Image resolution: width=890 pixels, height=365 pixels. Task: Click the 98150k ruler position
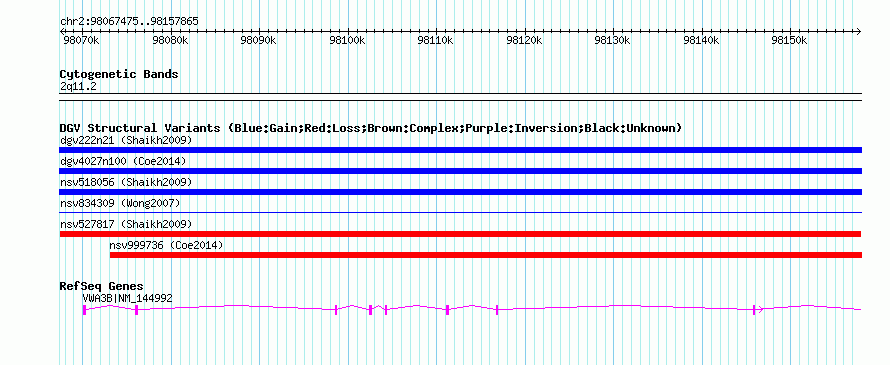[790, 40]
